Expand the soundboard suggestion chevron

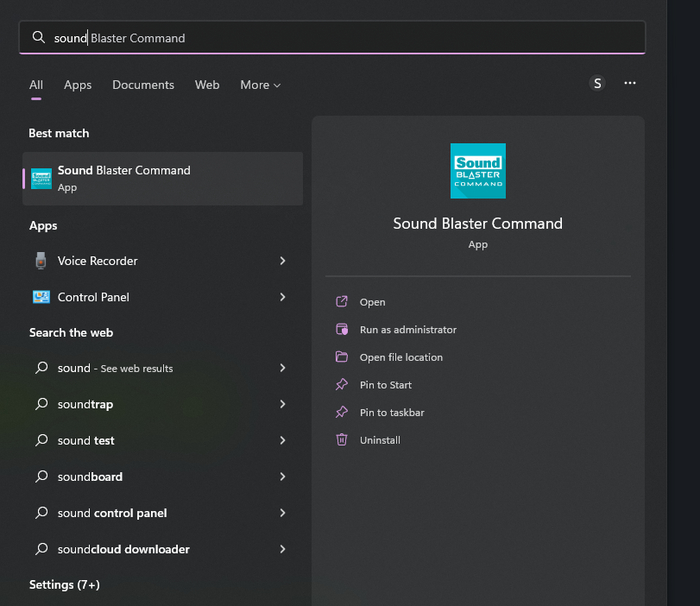(283, 477)
